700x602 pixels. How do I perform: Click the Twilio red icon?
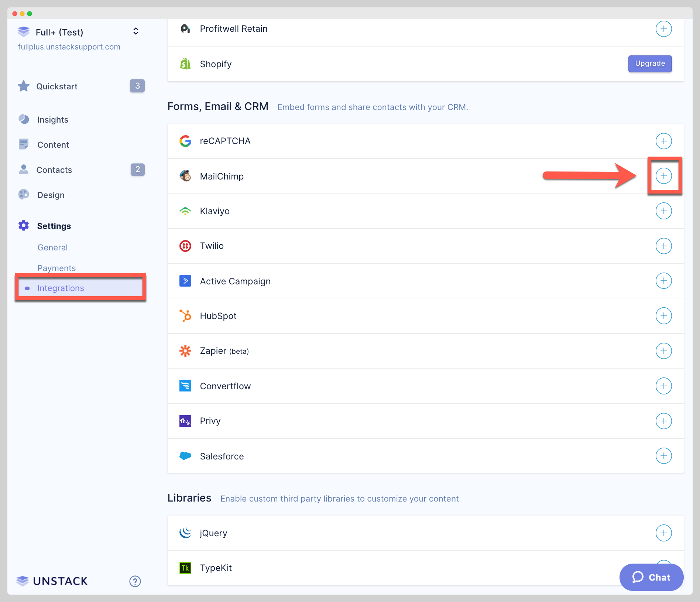(185, 246)
